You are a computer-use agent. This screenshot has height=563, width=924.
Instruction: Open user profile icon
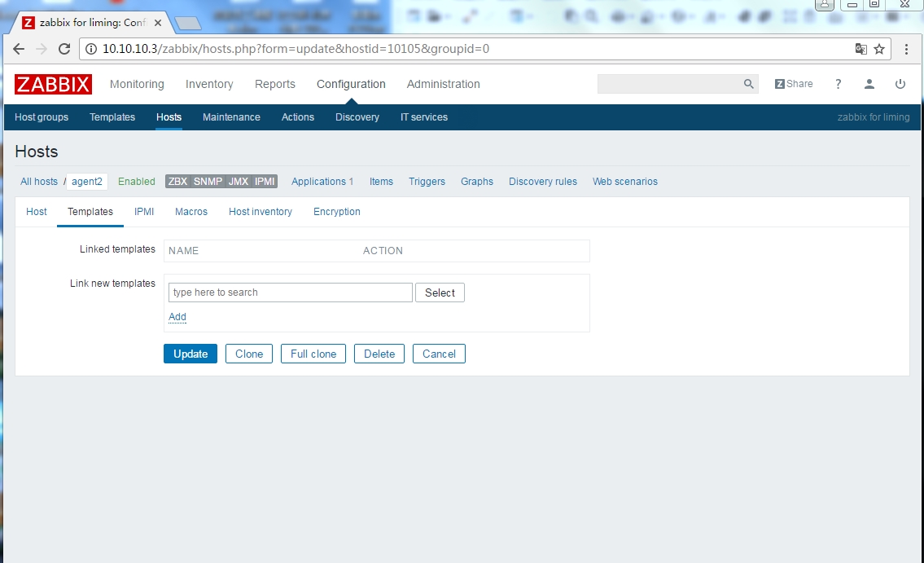coord(869,84)
